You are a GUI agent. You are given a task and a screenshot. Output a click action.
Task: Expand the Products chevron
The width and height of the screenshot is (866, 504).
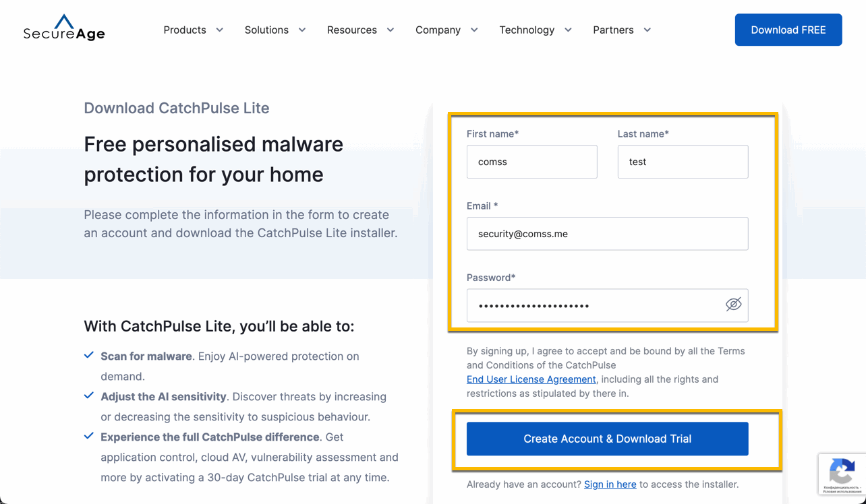219,30
